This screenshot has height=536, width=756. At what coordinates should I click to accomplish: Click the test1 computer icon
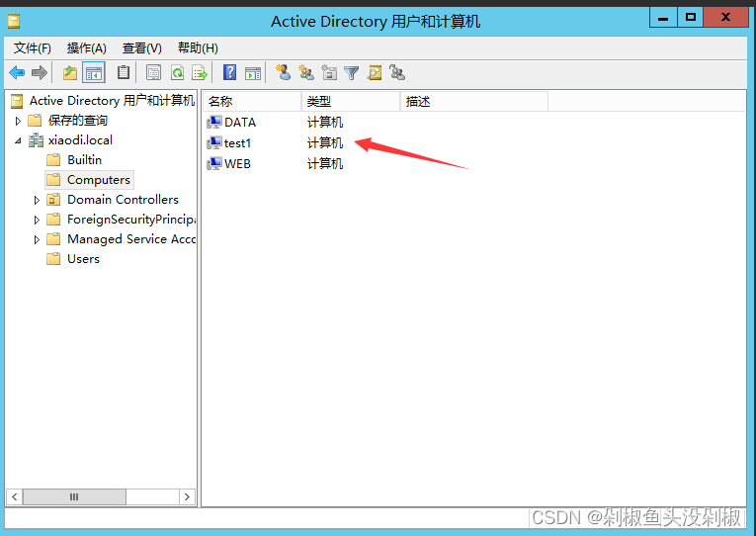pyautogui.click(x=214, y=142)
